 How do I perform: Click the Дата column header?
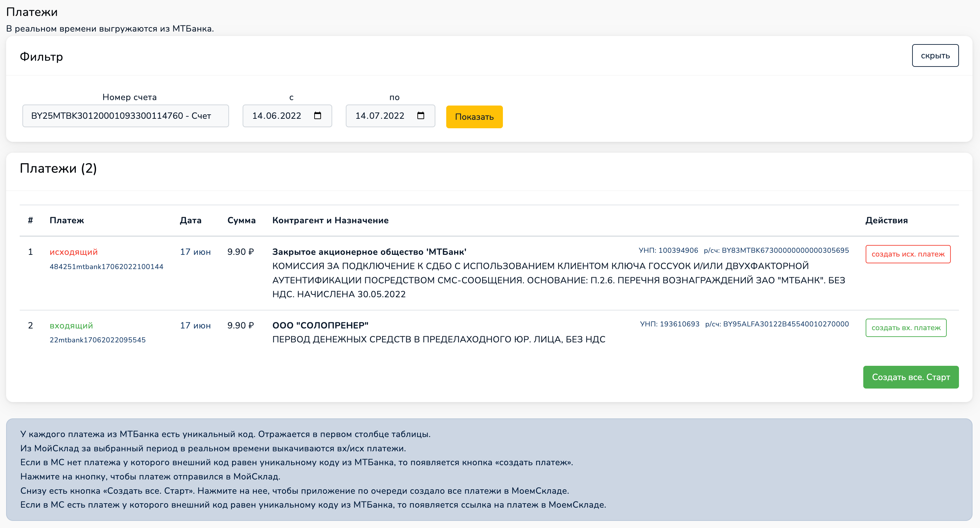(x=191, y=221)
